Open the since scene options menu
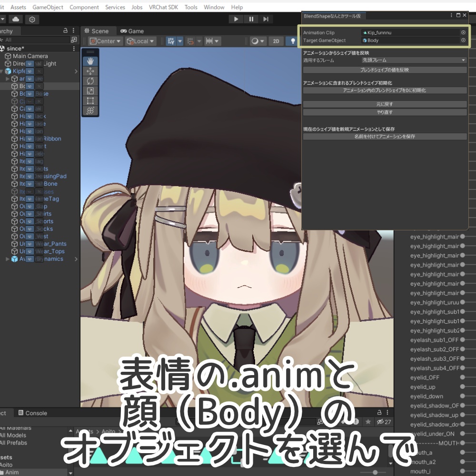This screenshot has height=476, width=476. click(74, 49)
